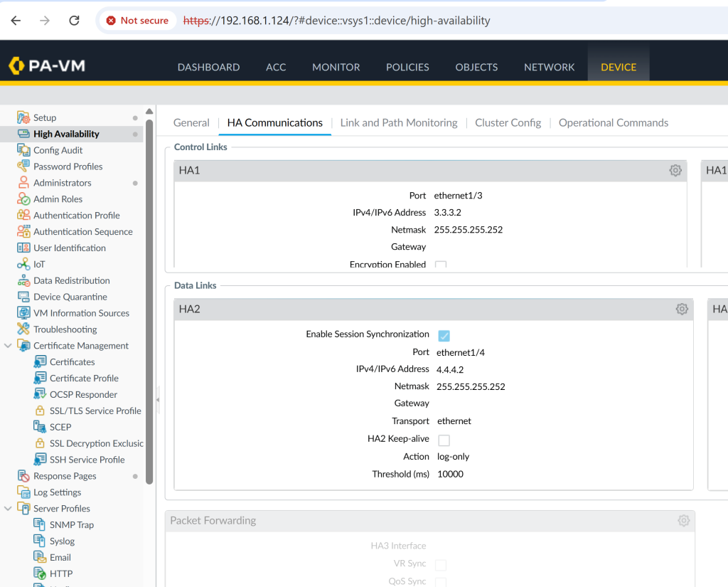Click the Config Audit icon
Image resolution: width=728 pixels, height=587 pixels.
pyautogui.click(x=23, y=149)
